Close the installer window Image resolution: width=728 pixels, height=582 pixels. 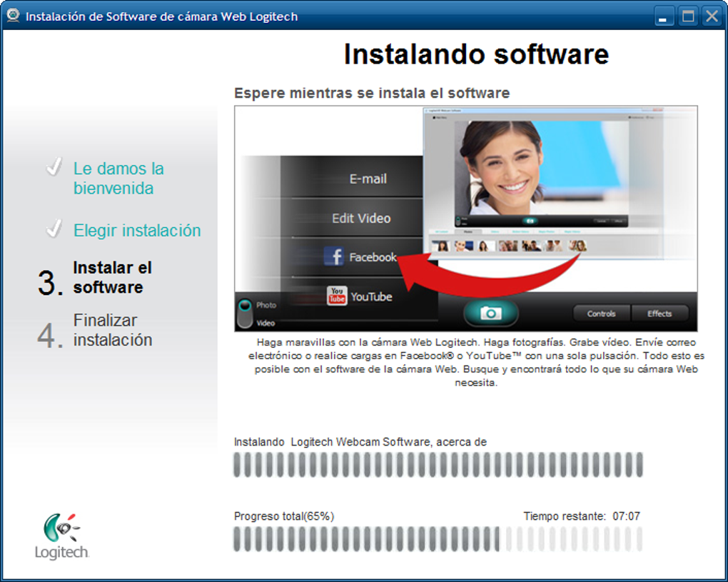[712, 16]
